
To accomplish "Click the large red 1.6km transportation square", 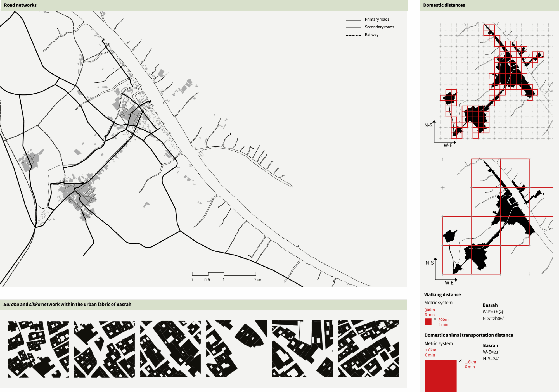I will coord(441,376).
